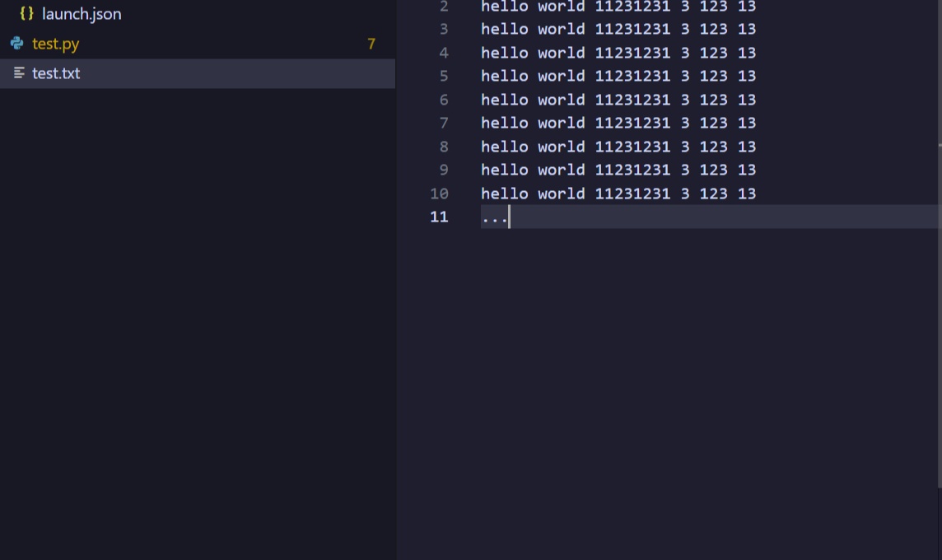Click the JSON braces icon beside launch.json
This screenshot has height=560, width=942.
point(26,13)
